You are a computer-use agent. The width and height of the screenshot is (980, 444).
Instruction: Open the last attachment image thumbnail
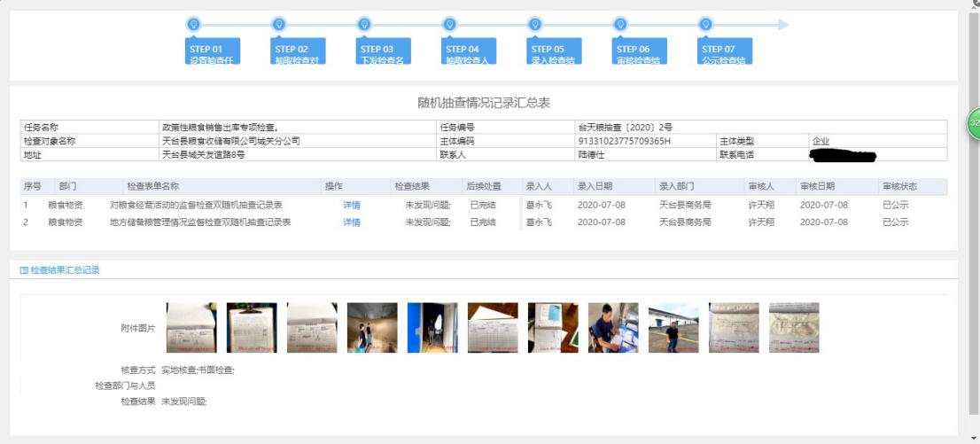point(794,328)
